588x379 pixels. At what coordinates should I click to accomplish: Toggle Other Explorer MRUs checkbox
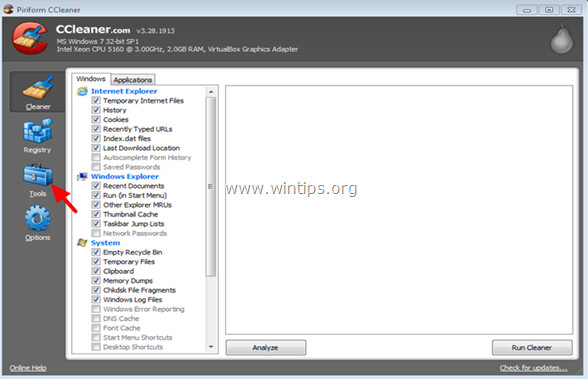point(96,205)
